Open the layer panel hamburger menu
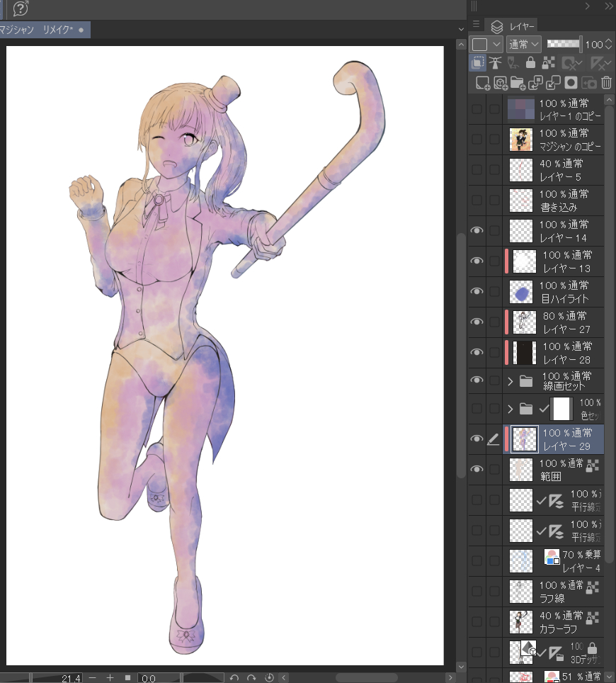This screenshot has width=616, height=683. tap(477, 24)
